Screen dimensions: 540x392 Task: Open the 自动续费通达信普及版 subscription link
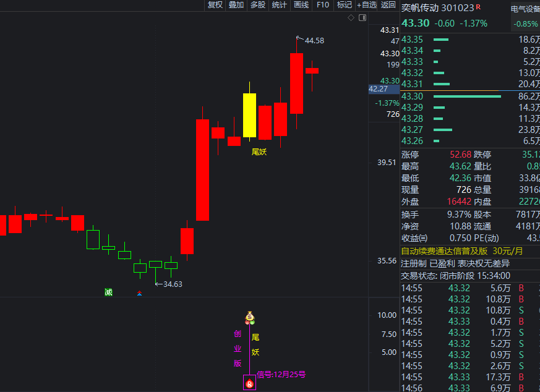[445, 251]
